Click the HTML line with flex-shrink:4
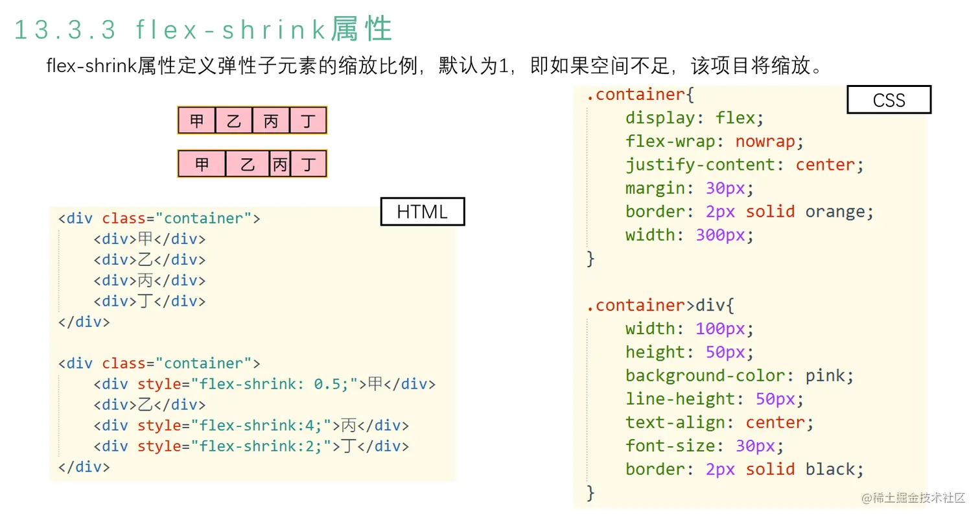 [251, 426]
